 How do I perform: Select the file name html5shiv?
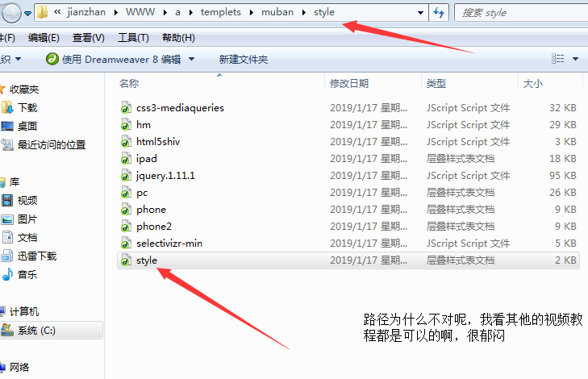[x=158, y=142]
